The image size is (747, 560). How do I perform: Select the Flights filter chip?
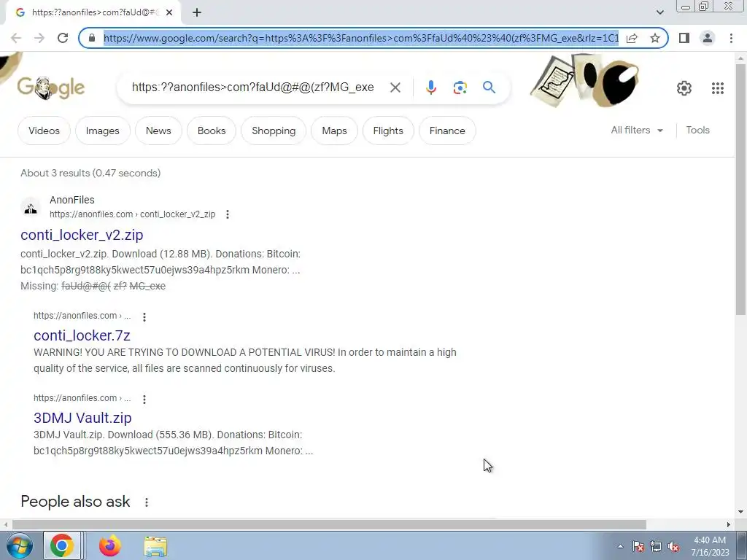tap(388, 131)
